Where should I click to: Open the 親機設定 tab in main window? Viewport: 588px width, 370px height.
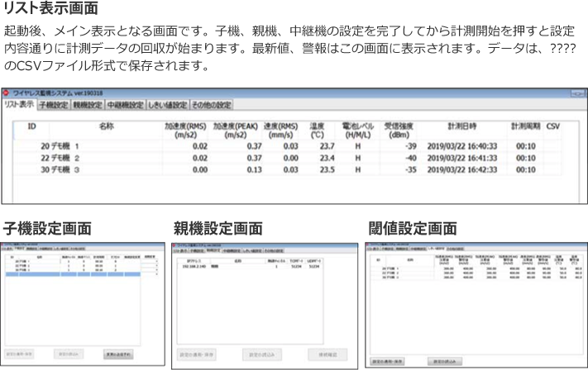pyautogui.click(x=88, y=105)
